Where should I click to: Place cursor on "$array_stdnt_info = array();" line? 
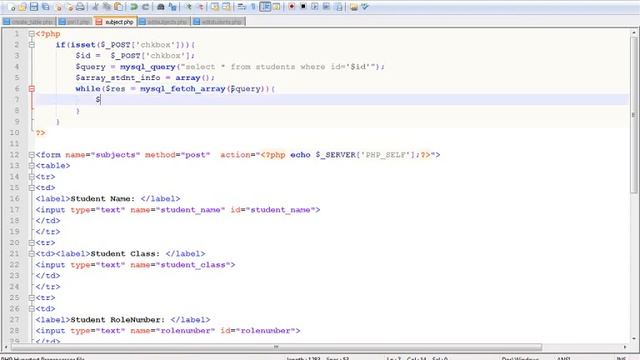tap(144, 78)
